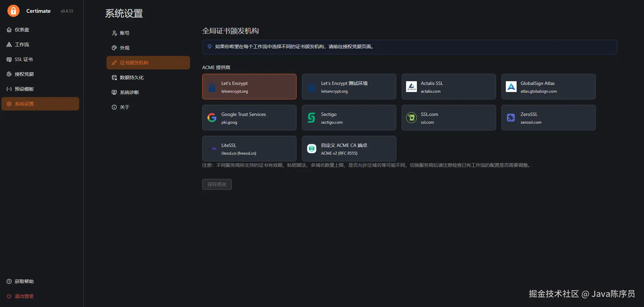Viewport: 644px width, 307px height.
Task: Click the 全局证书颁发机构 heading
Action: click(231, 31)
